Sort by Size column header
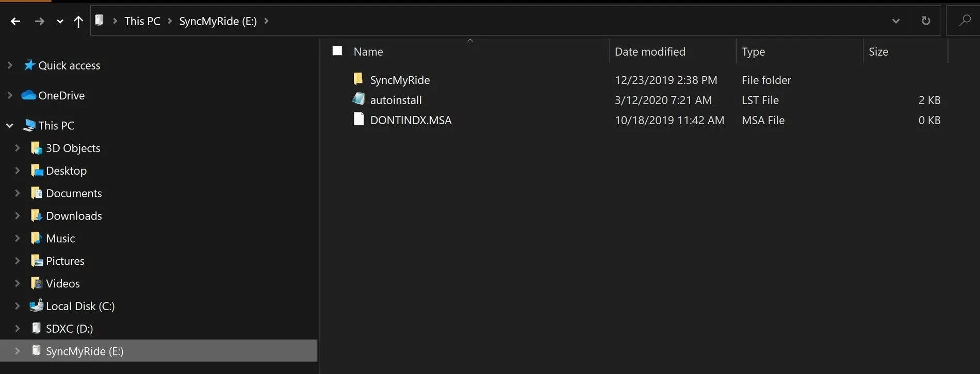The image size is (980, 374). [x=878, y=52]
